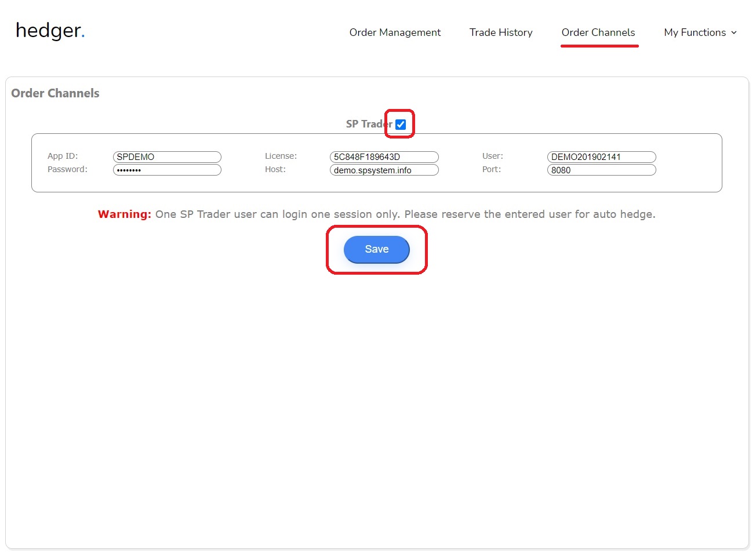
Task: Edit the Port field showing 8080
Action: click(x=601, y=170)
